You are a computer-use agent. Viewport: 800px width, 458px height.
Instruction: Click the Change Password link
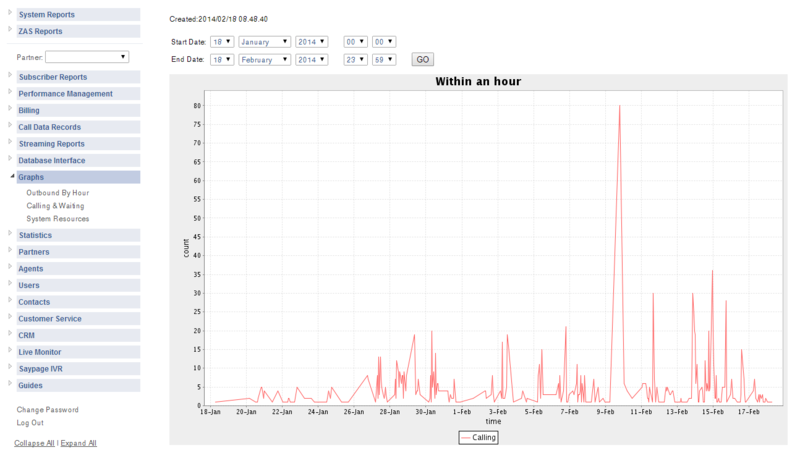click(47, 410)
